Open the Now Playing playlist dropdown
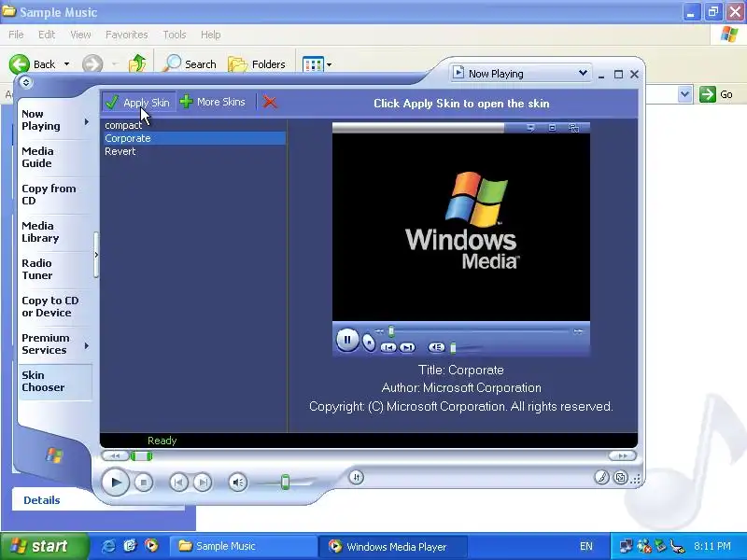 (x=582, y=74)
